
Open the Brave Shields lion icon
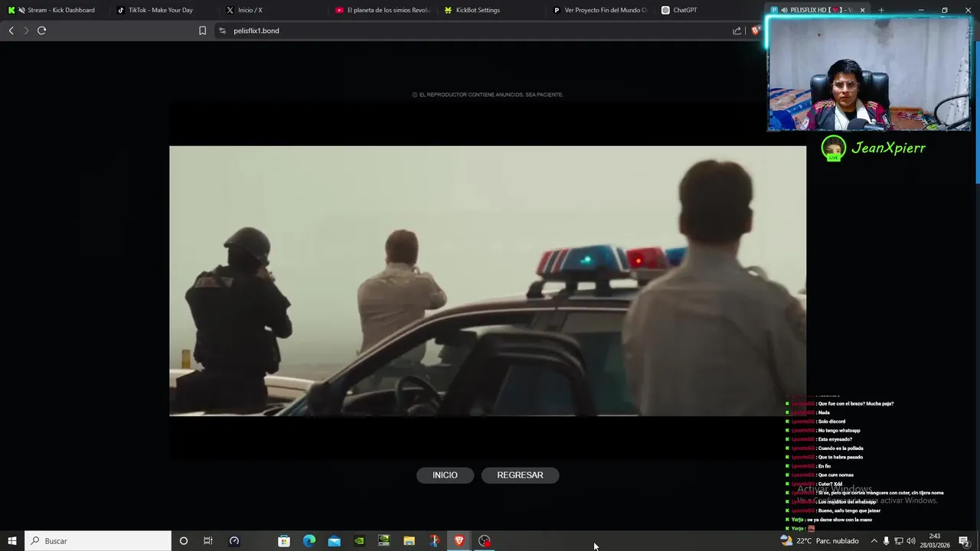[756, 31]
